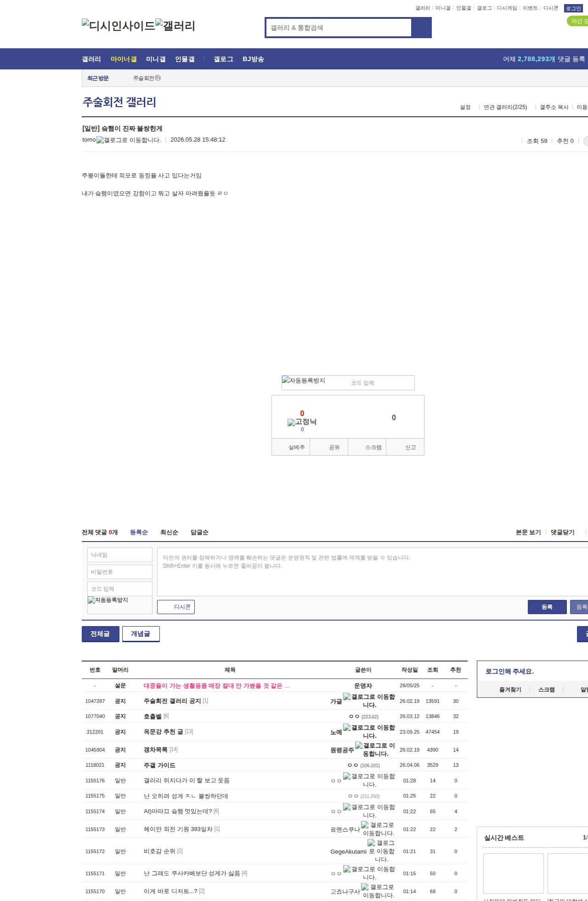Click 신고 button under votes
588x901 pixels.
pos(405,447)
